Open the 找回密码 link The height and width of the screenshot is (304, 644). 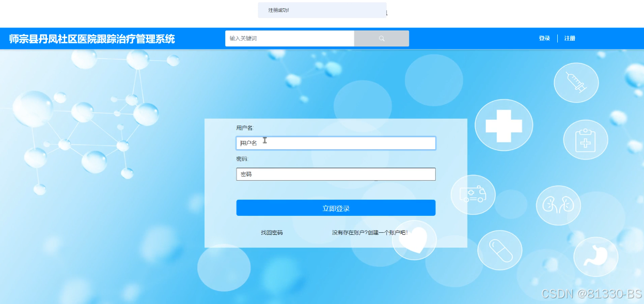pyautogui.click(x=272, y=233)
